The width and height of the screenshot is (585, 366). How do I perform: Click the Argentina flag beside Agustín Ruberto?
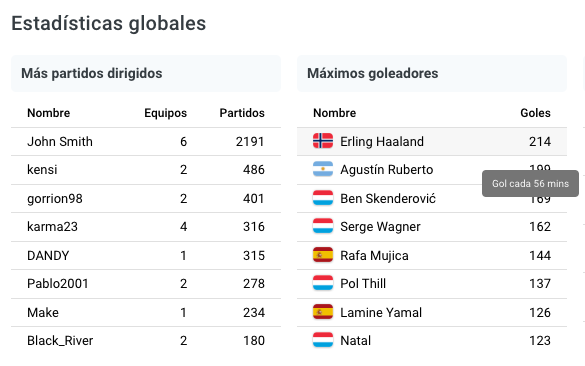click(x=323, y=169)
